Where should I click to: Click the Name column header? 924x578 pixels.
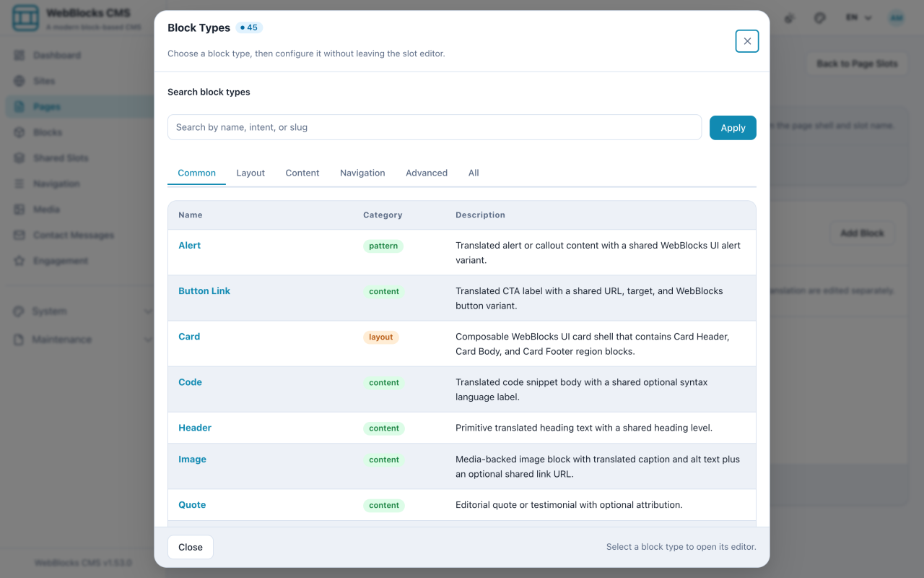pyautogui.click(x=191, y=215)
